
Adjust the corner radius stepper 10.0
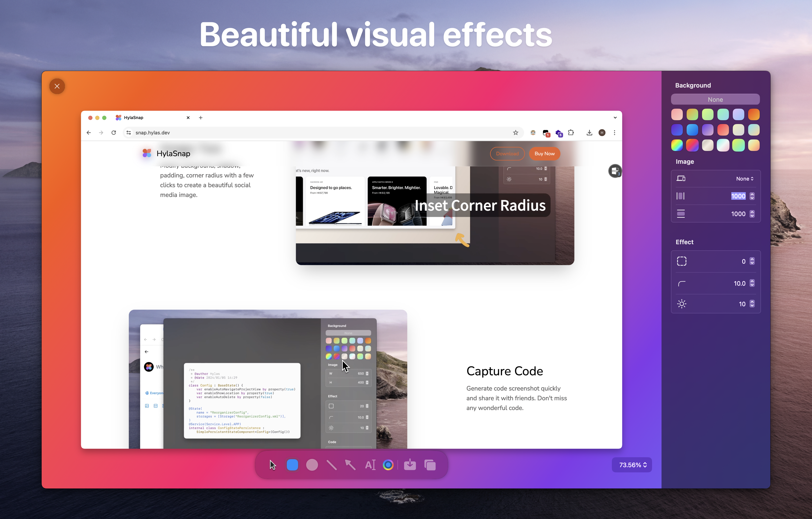[x=752, y=283]
